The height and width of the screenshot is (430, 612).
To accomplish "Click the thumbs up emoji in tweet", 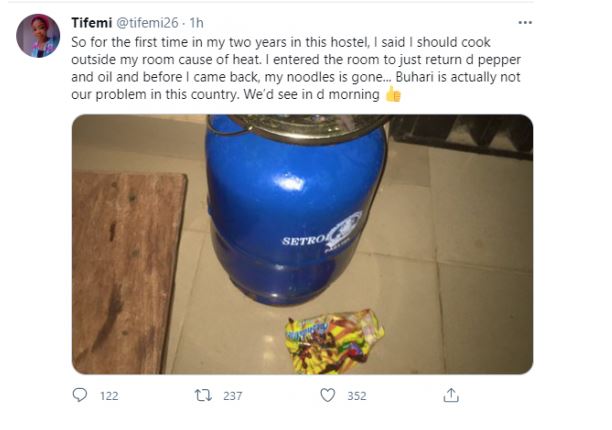I will pos(393,95).
